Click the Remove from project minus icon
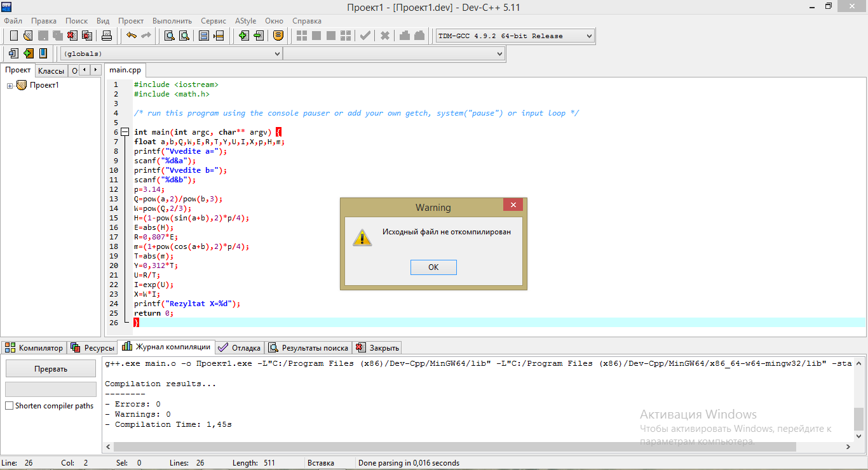This screenshot has width=868, height=470. click(x=258, y=36)
